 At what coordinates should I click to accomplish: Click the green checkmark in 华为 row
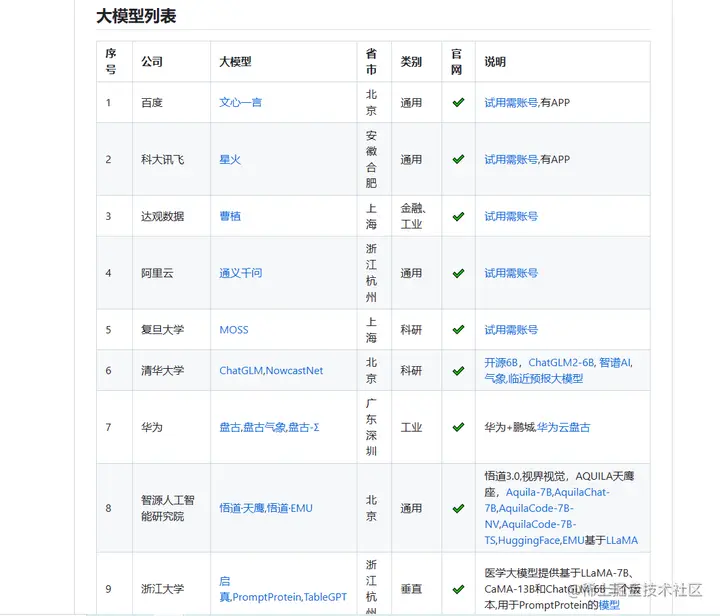point(458,427)
